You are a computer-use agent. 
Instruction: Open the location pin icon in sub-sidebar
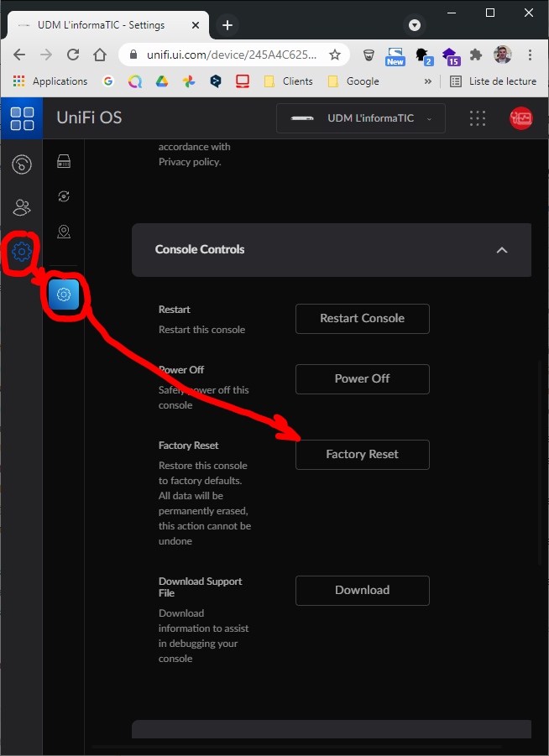point(63,232)
